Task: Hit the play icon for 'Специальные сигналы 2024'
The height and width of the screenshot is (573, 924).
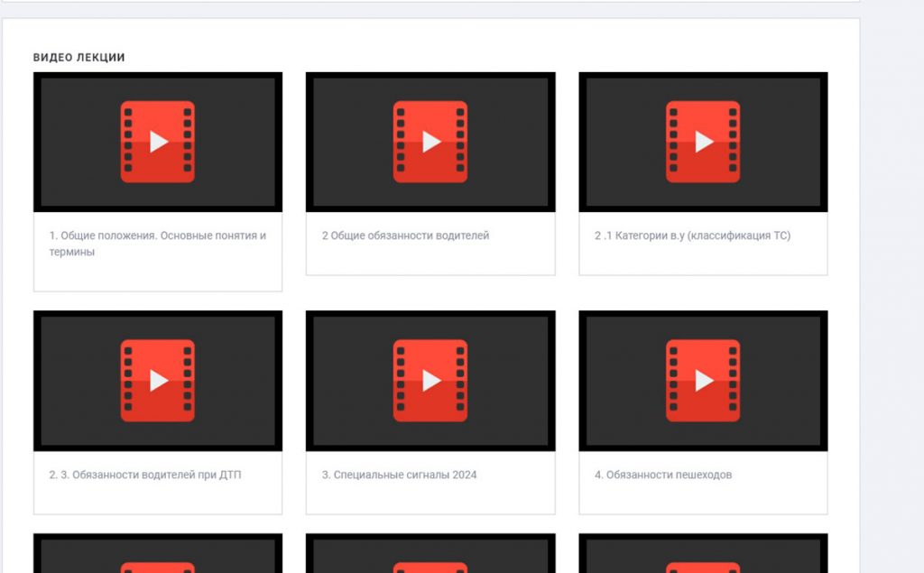Action: pyautogui.click(x=430, y=381)
